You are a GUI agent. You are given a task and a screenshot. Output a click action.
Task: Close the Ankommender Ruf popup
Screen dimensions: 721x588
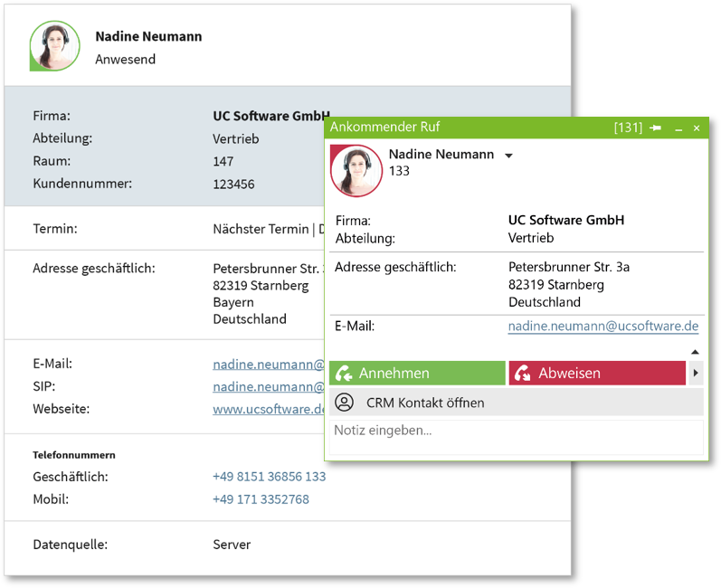(x=697, y=128)
